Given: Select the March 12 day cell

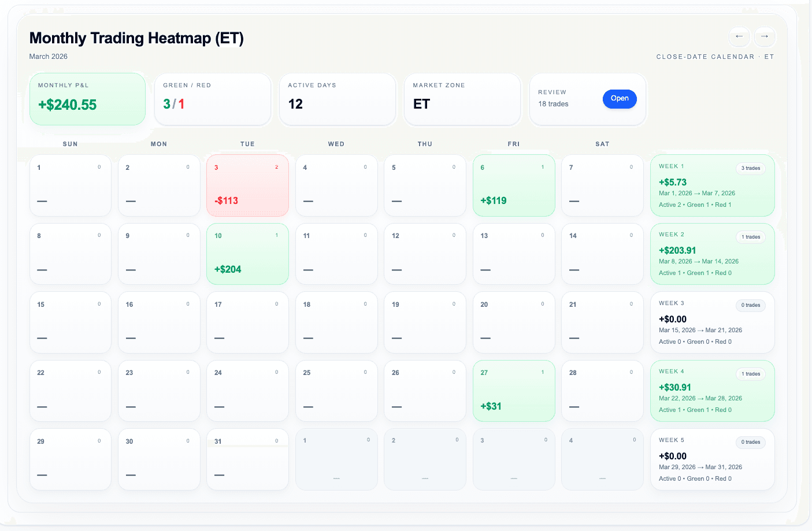Looking at the screenshot, I should (425, 254).
